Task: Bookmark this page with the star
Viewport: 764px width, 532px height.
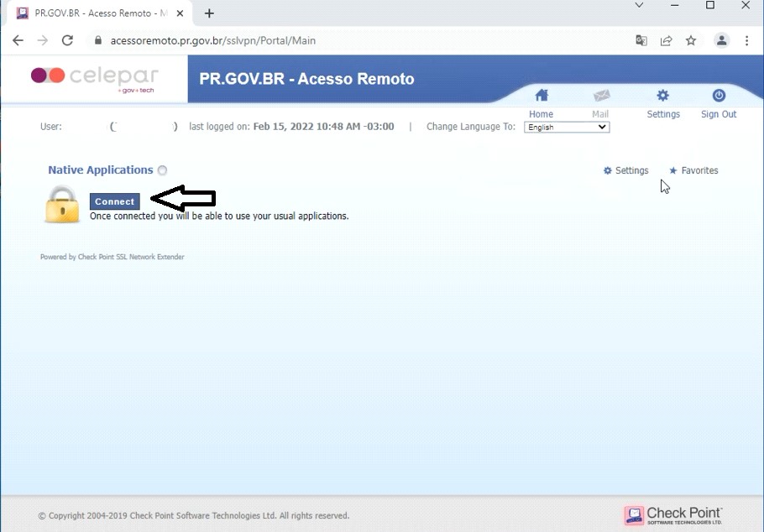Action: click(x=691, y=40)
